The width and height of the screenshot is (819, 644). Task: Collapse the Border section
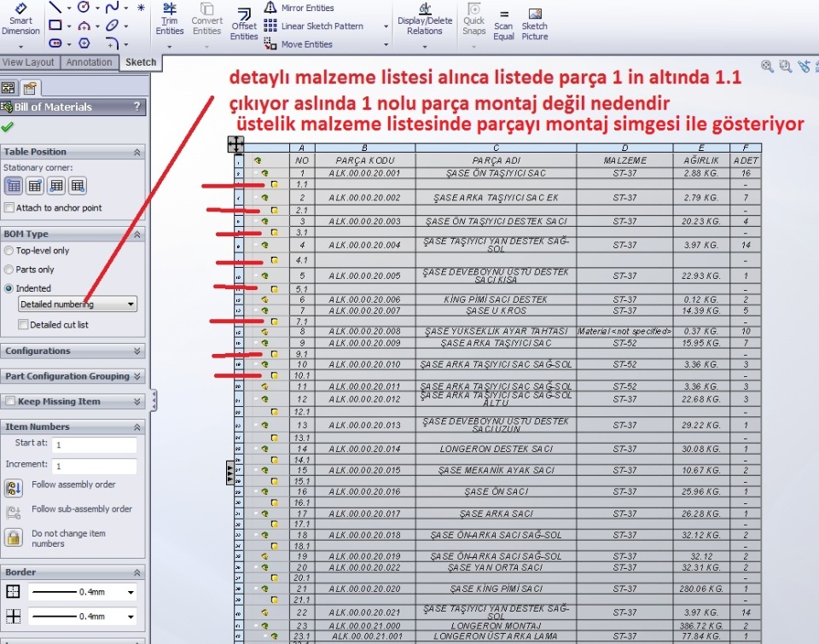(136, 572)
